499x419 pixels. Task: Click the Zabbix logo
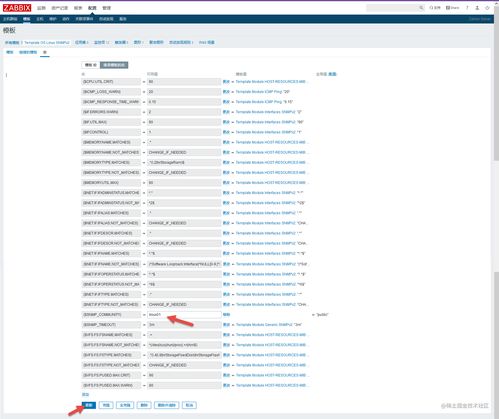17,8
